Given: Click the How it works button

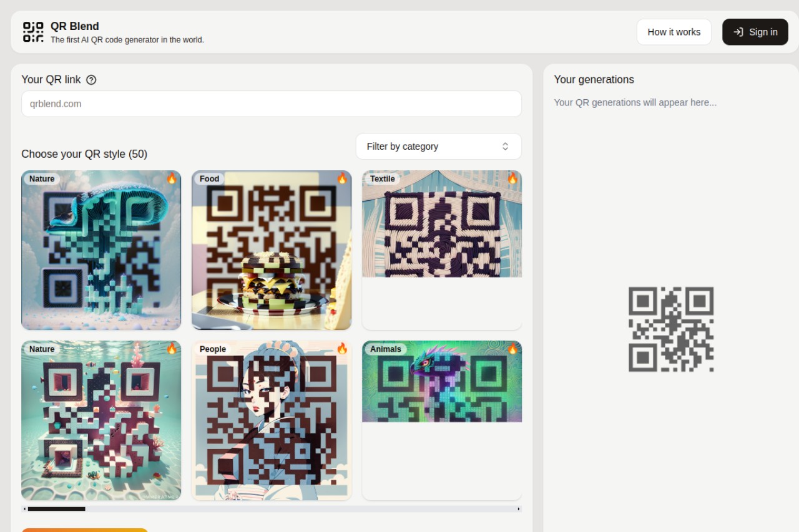Looking at the screenshot, I should coord(674,32).
